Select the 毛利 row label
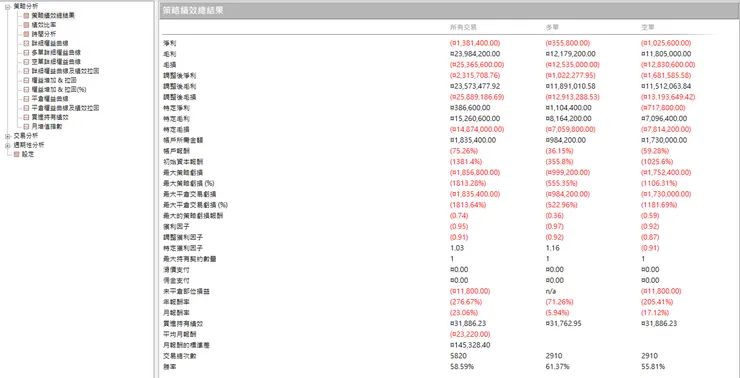Viewport: 740px width, 378px height. 168,54
